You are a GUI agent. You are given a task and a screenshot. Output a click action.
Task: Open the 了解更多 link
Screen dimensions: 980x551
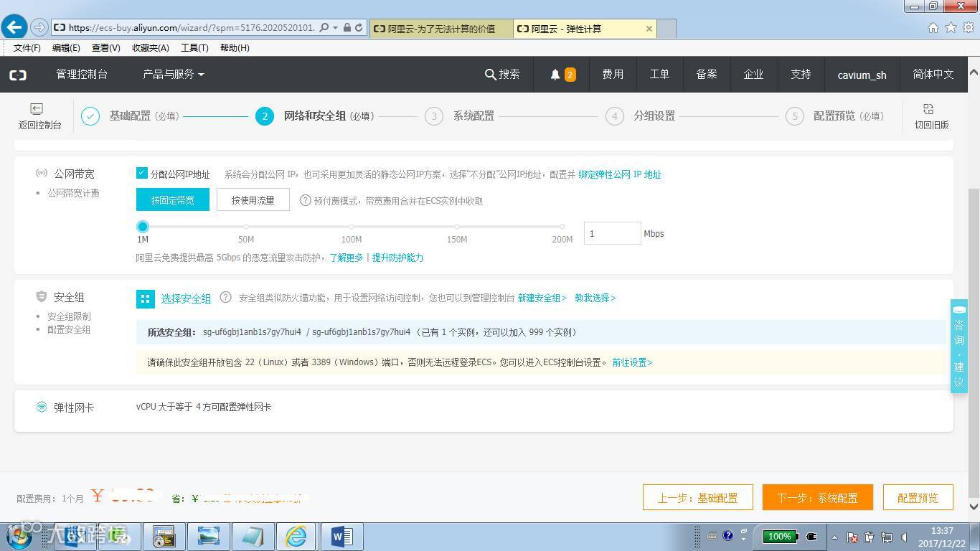tap(347, 258)
